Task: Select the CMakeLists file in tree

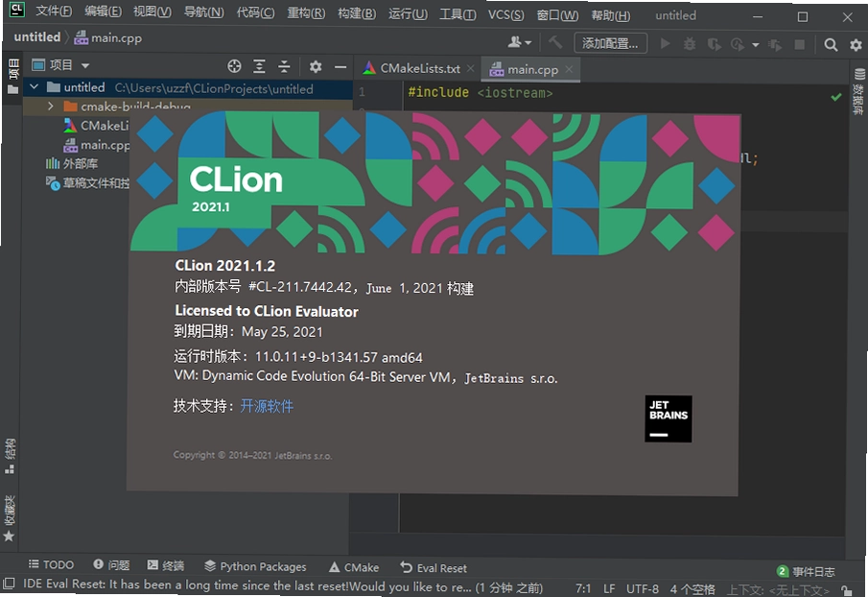Action: (x=96, y=126)
